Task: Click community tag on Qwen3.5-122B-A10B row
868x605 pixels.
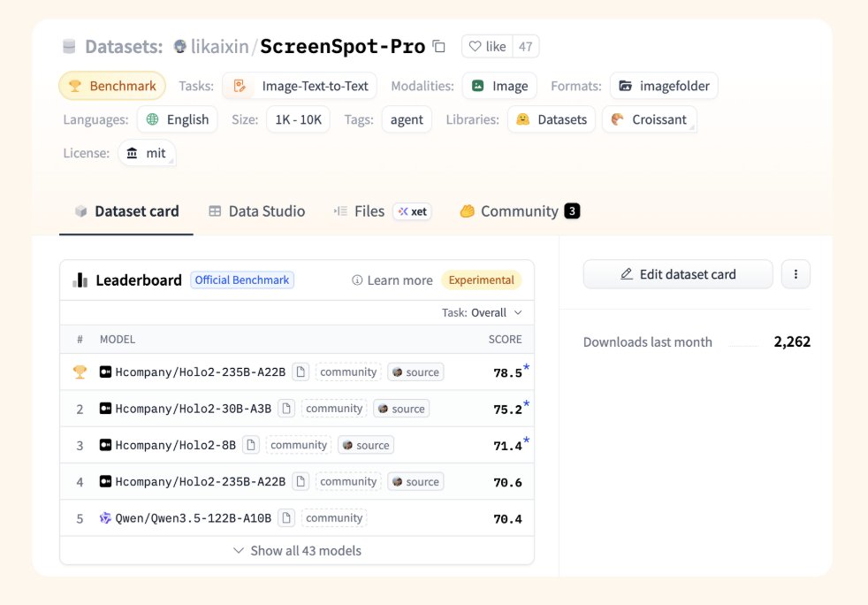Action: (x=334, y=518)
